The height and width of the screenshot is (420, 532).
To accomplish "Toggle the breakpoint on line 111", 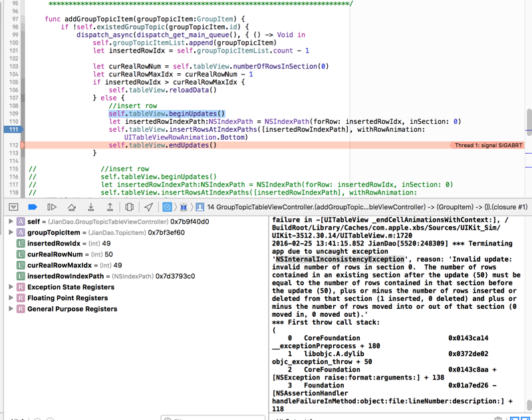I will tap(13, 129).
